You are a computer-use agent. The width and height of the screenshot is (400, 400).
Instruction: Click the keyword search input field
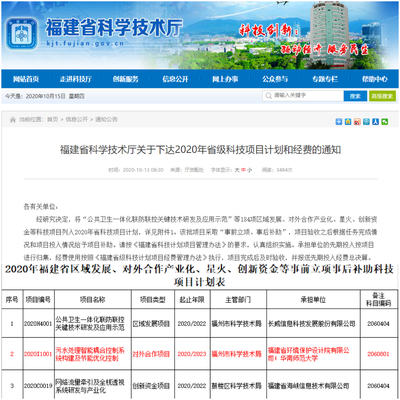pyautogui.click(x=303, y=96)
